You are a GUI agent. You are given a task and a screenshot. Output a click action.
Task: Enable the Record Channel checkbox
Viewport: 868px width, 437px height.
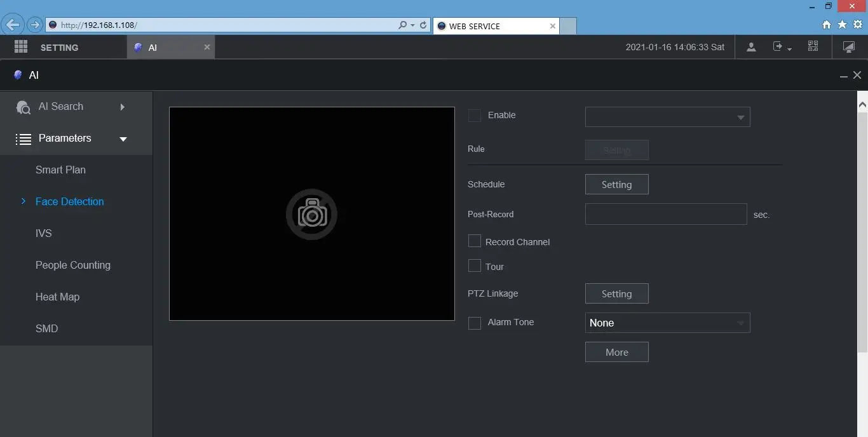tap(475, 241)
